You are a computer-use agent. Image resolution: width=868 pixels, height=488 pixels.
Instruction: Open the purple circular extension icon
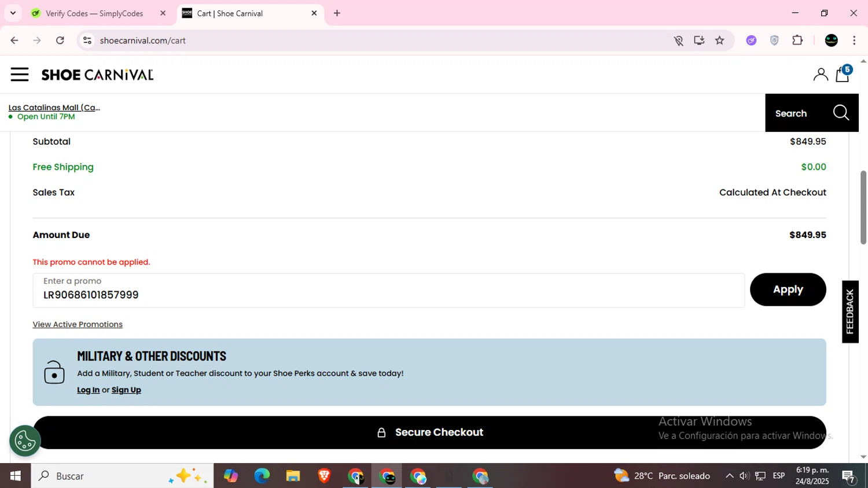tap(751, 41)
